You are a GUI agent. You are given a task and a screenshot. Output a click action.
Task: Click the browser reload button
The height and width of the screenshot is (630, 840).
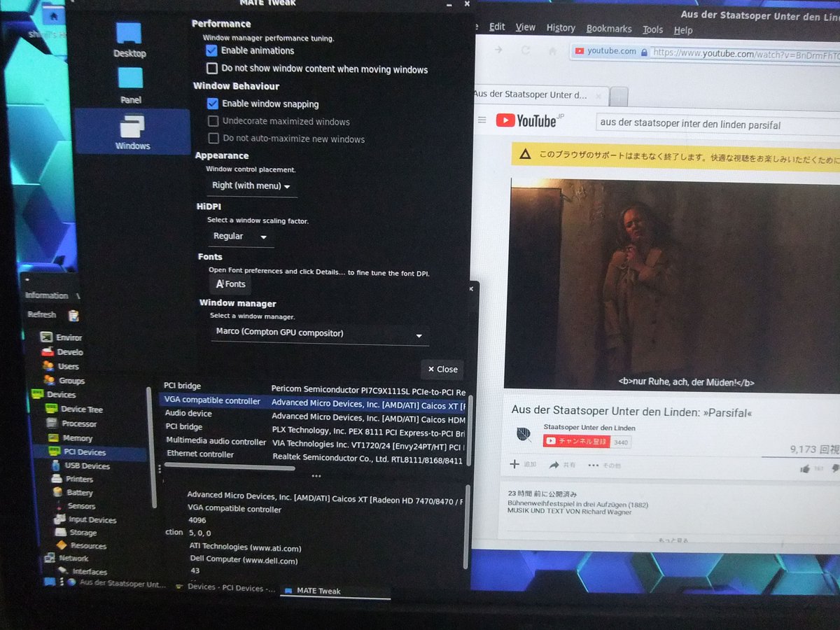(526, 50)
